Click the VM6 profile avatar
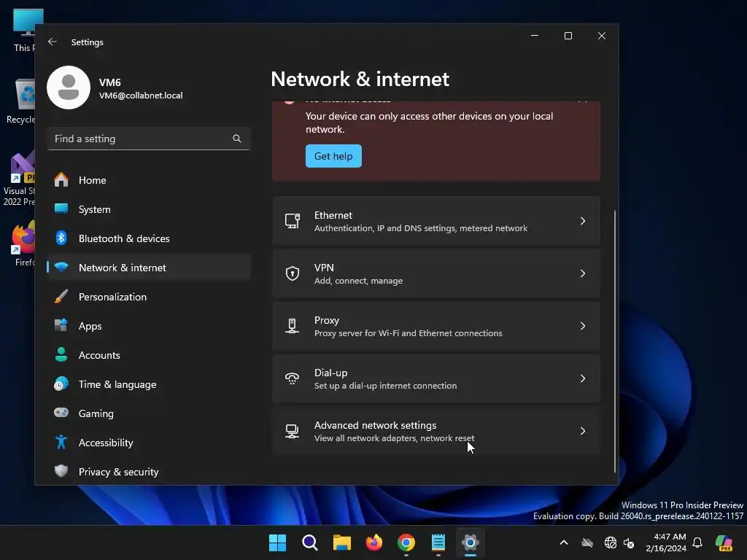Image resolution: width=747 pixels, height=560 pixels. click(x=69, y=87)
